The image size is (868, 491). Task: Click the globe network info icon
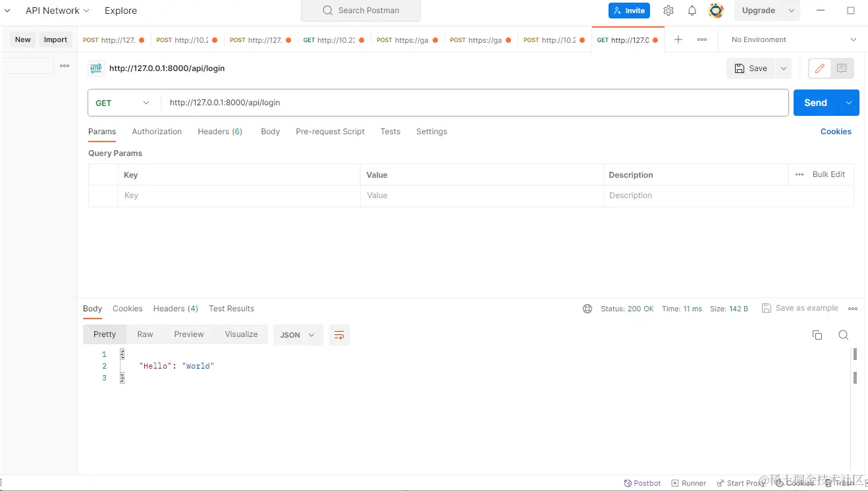587,309
